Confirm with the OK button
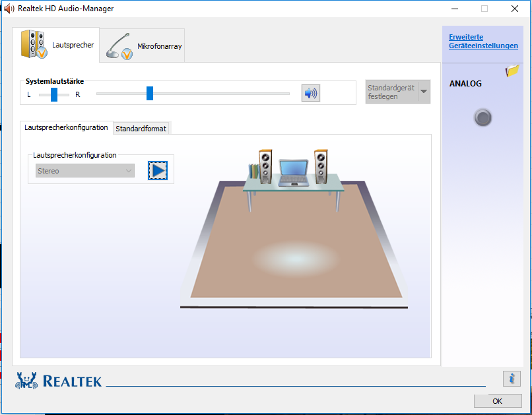This screenshot has width=532, height=415. click(x=498, y=401)
